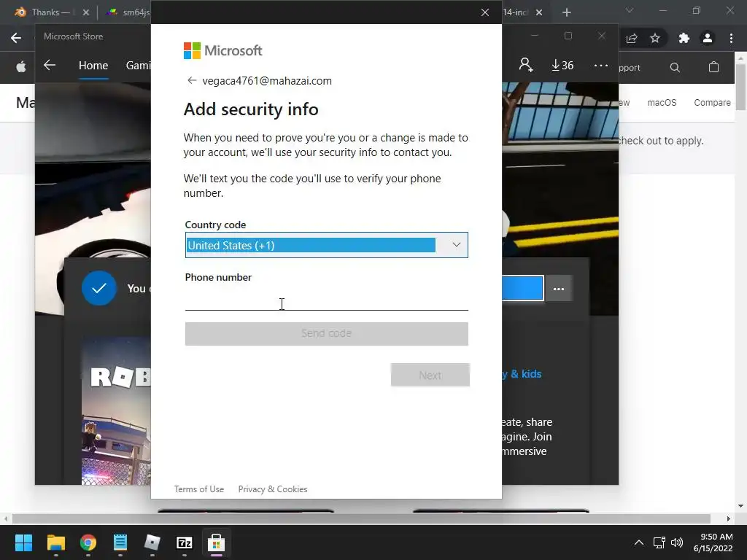The height and width of the screenshot is (560, 747).
Task: Close the Microsoft sign-in dialog
Action: pos(485,12)
